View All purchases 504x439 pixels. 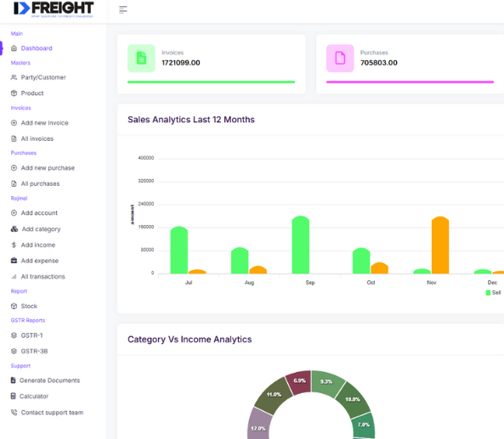(40, 183)
